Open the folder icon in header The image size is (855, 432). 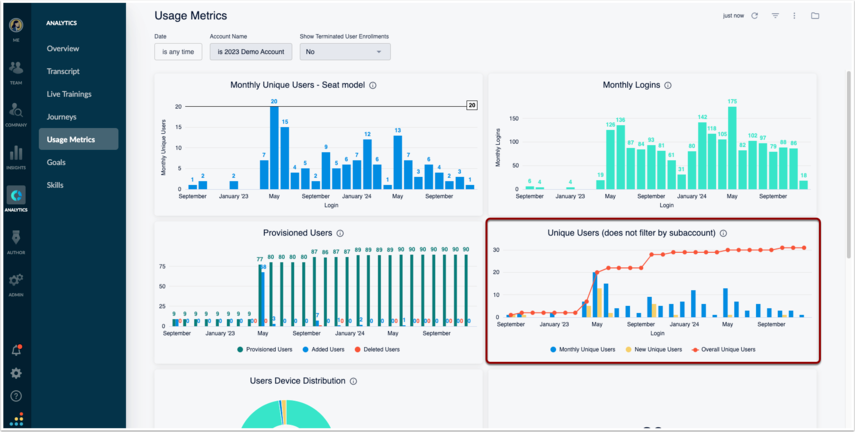tap(815, 16)
